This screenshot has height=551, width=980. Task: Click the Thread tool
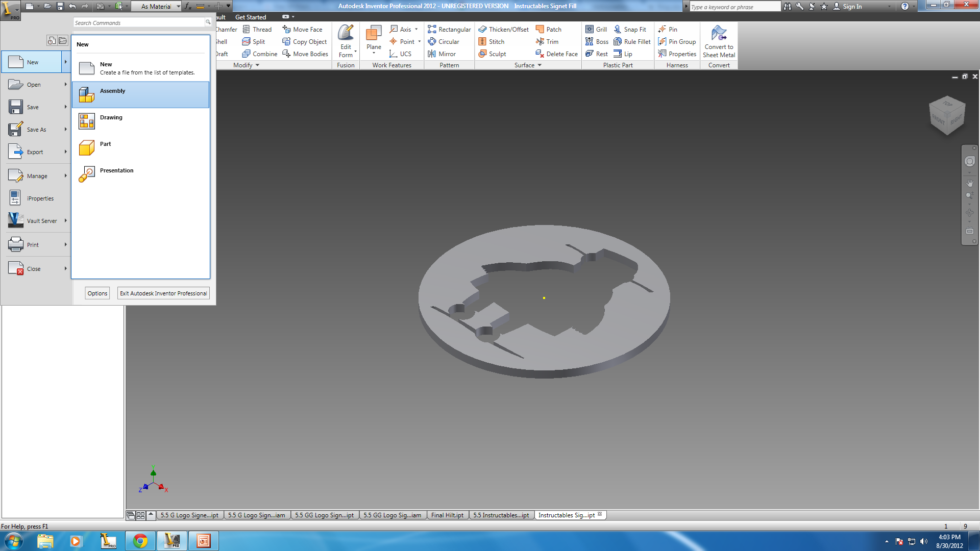tap(257, 30)
